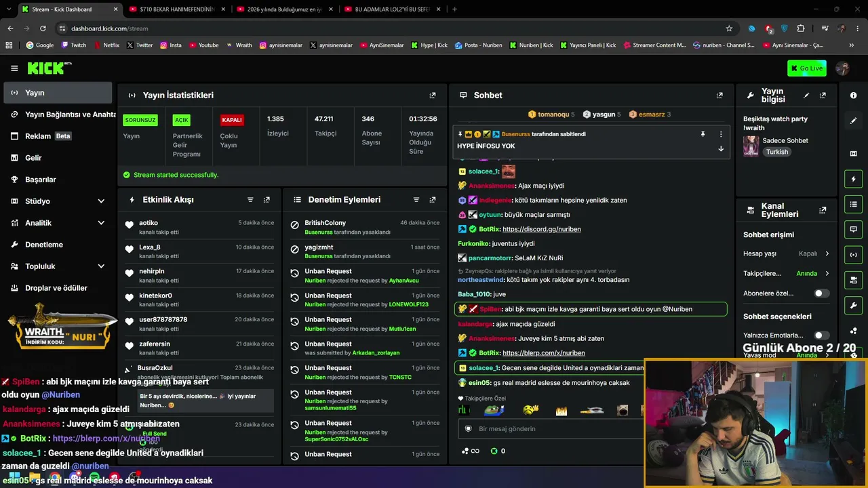This screenshot has width=868, height=488.
Task: Click the green Go Live button
Action: pos(807,68)
